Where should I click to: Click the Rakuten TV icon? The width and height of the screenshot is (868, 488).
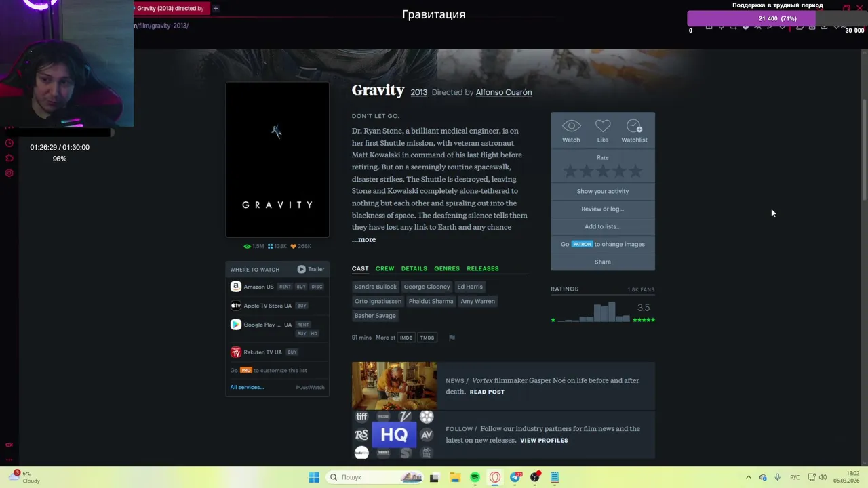click(x=235, y=352)
